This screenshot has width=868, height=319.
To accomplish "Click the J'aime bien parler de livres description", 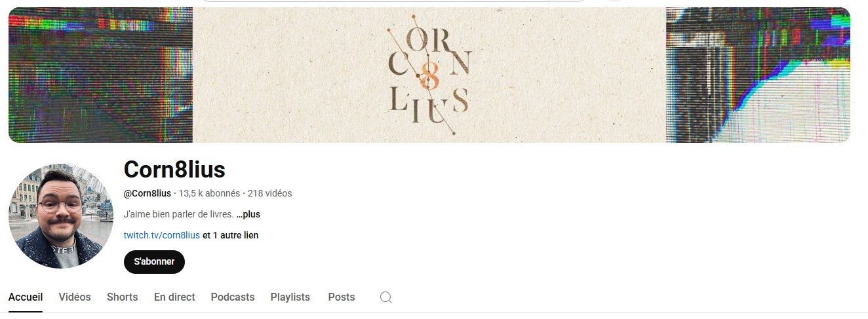I will point(179,214).
